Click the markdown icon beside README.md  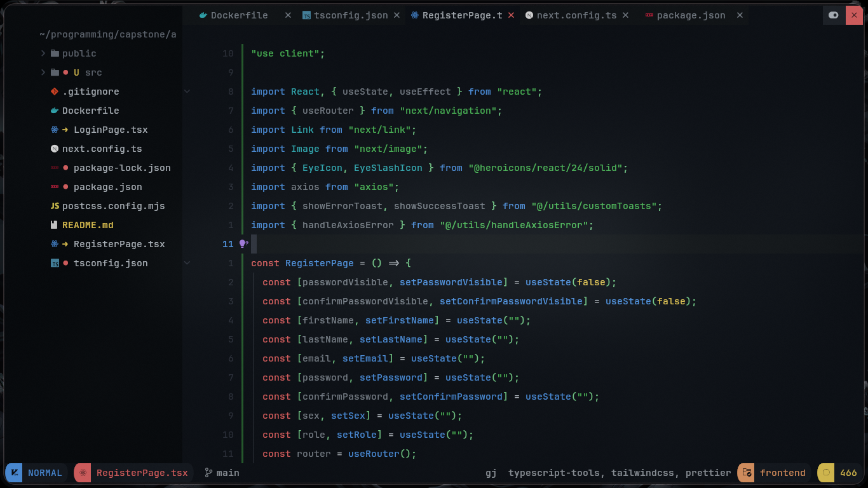[x=55, y=225]
